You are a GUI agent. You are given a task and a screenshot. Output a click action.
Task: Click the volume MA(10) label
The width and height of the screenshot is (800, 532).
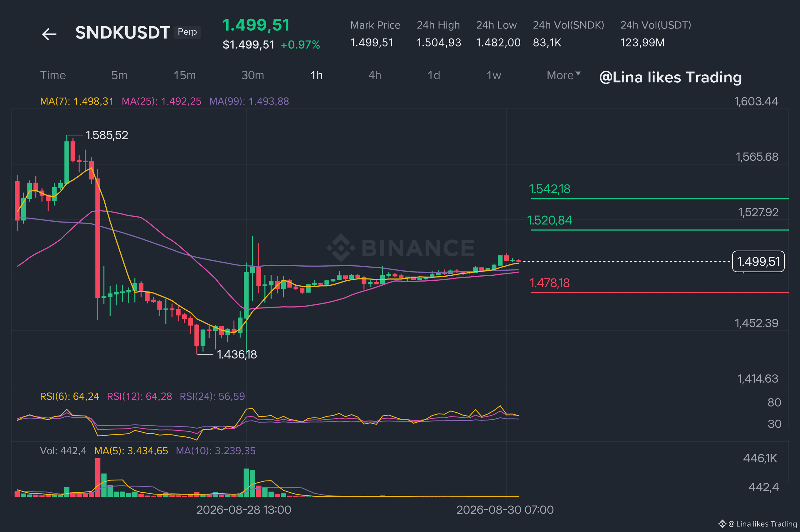click(x=216, y=451)
